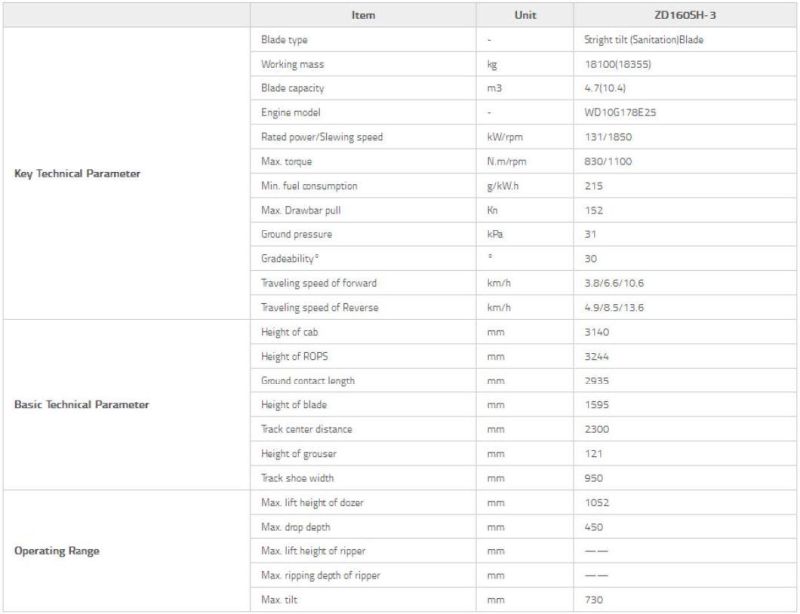Click the Traveling speed of Reverse value

(x=614, y=307)
